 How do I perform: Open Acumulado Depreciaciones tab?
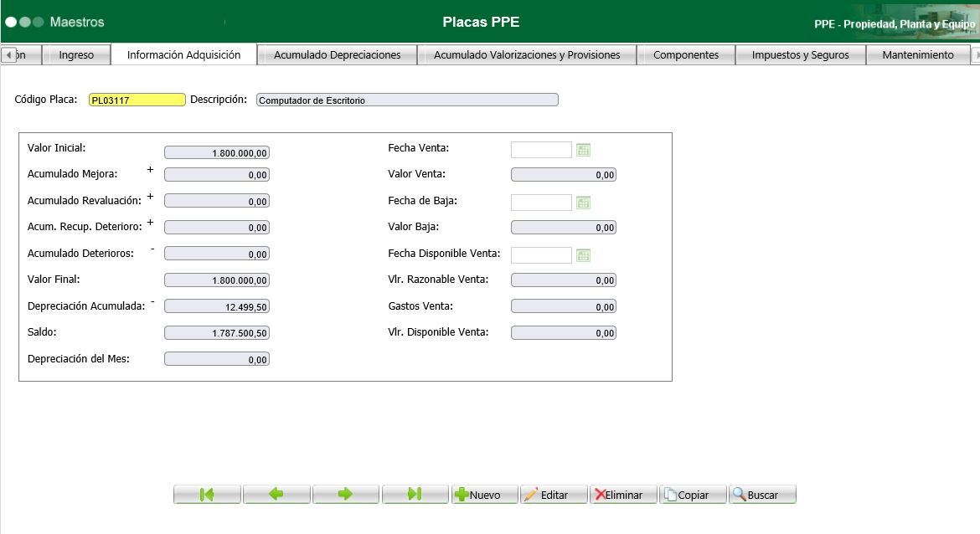point(337,55)
